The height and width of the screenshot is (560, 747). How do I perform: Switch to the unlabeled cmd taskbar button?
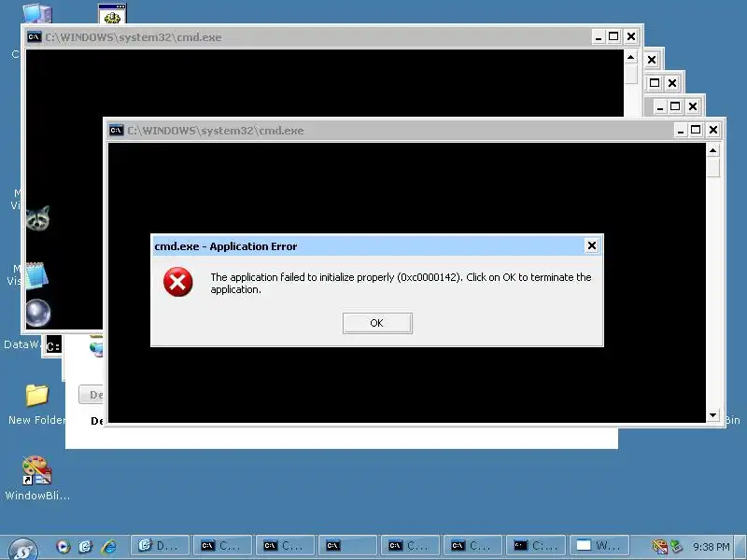tap(347, 546)
